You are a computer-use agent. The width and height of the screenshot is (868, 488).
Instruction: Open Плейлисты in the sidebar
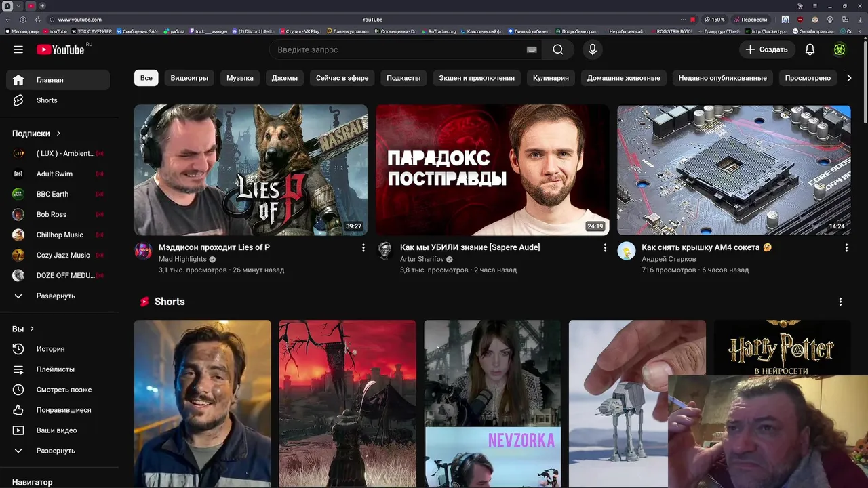click(58, 369)
